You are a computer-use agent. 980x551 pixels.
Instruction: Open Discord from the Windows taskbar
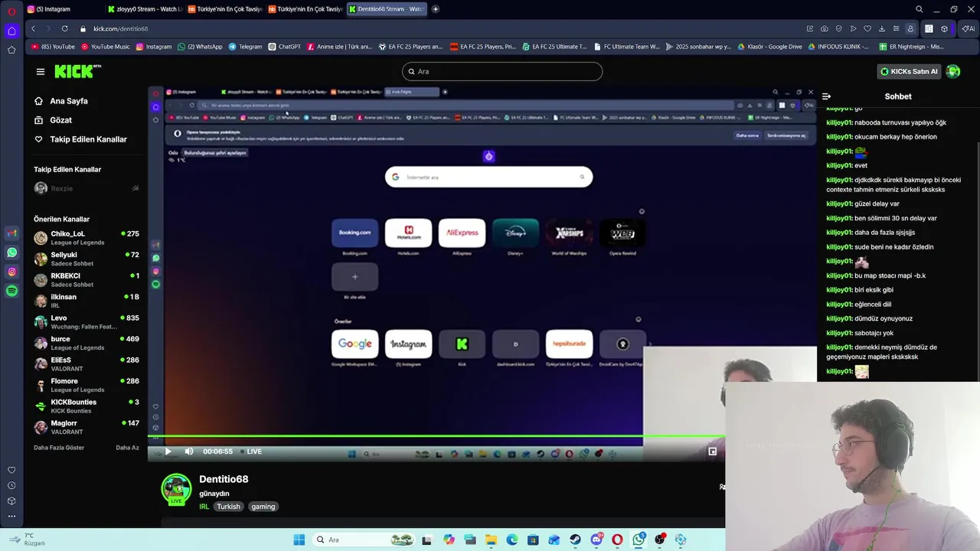click(x=596, y=540)
